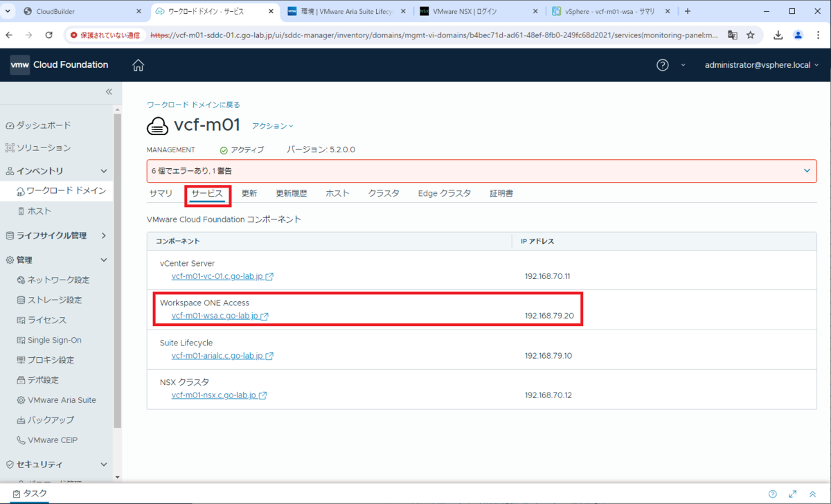Open the browser tab search dropdown arrow
Screen dimensions: 831x504
point(9,12)
